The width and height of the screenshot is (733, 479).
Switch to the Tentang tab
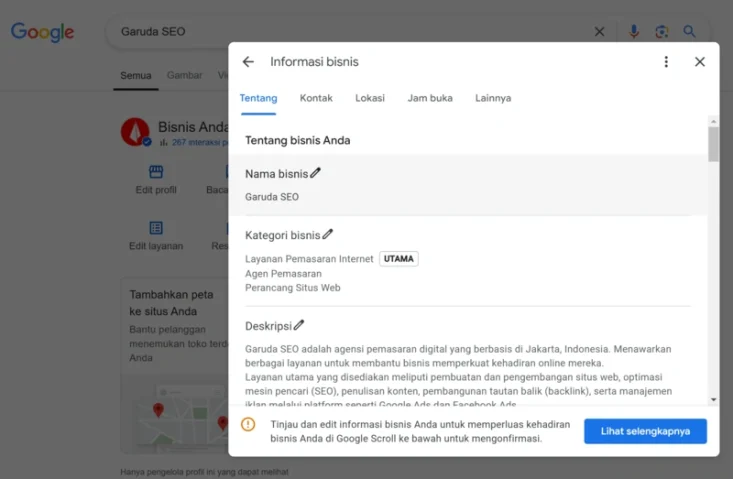259,98
